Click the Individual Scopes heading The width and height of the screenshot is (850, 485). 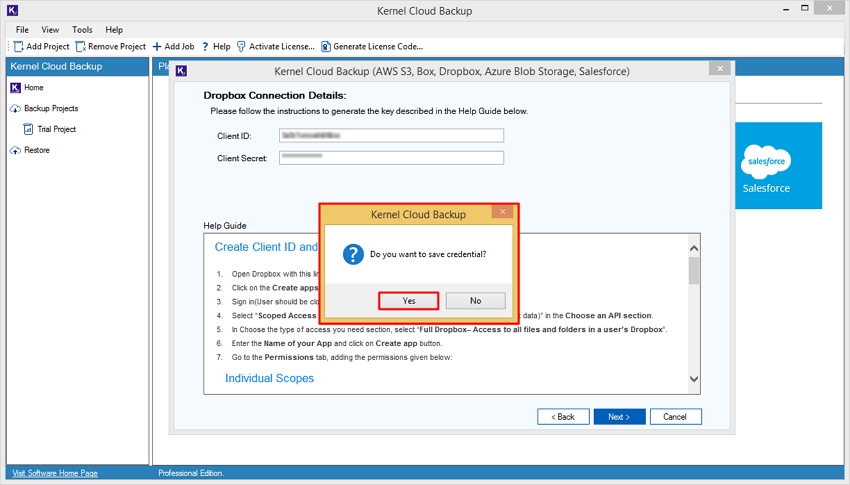tap(269, 378)
